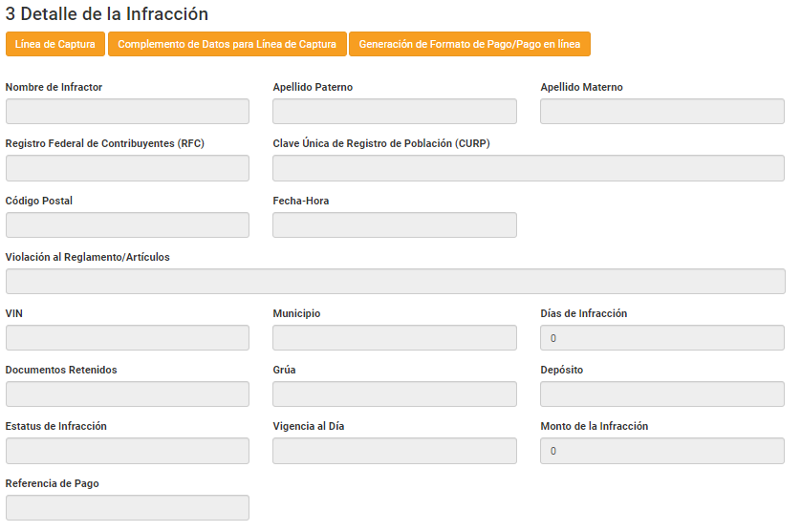The image size is (801, 532).
Task: Open Complemento de Datos para Línea de Captura
Action: [x=227, y=44]
